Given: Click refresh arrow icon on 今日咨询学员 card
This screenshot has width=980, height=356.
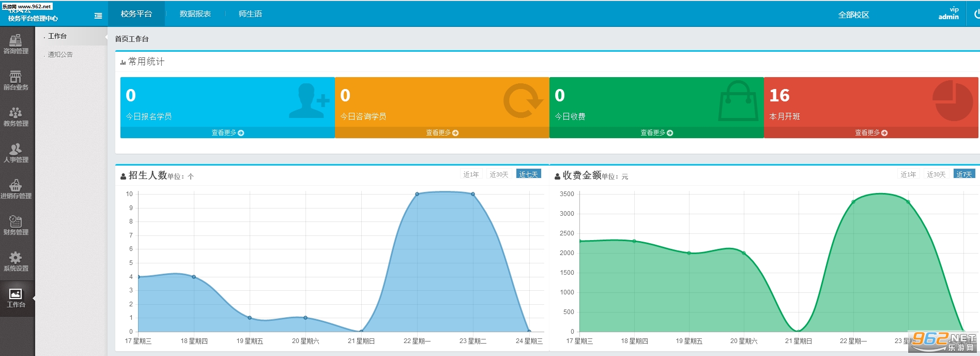Looking at the screenshot, I should [523, 101].
